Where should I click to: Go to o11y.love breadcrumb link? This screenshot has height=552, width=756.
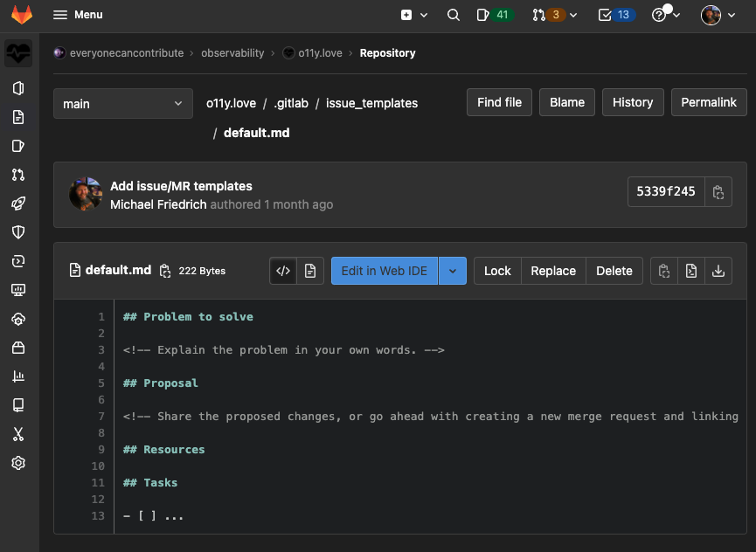320,53
